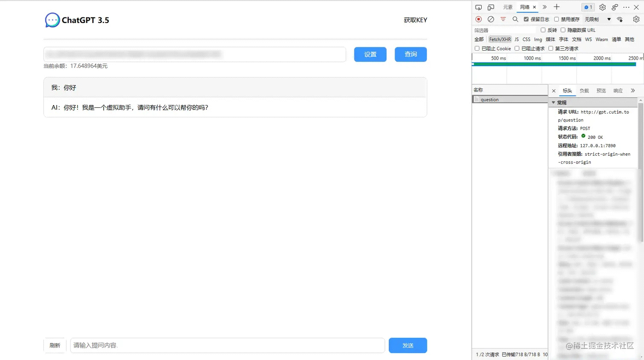Click the ChatGPT 3.5 chat bubble logo
The image size is (644, 360).
point(52,20)
